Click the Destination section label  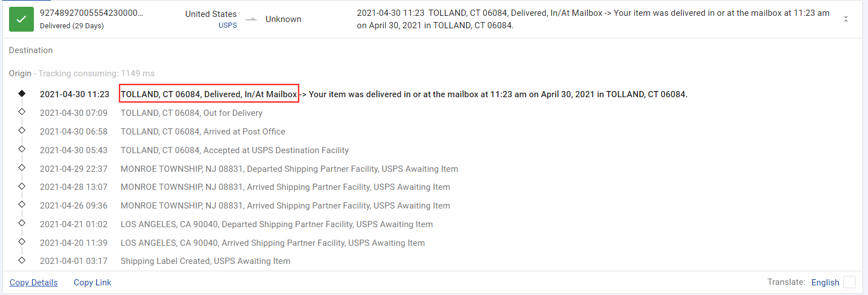click(31, 50)
